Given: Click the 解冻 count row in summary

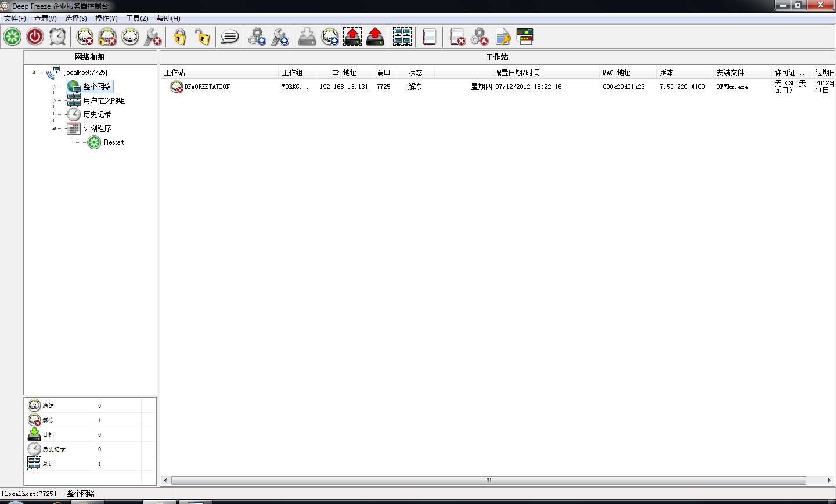Looking at the screenshot, I should tap(91, 420).
